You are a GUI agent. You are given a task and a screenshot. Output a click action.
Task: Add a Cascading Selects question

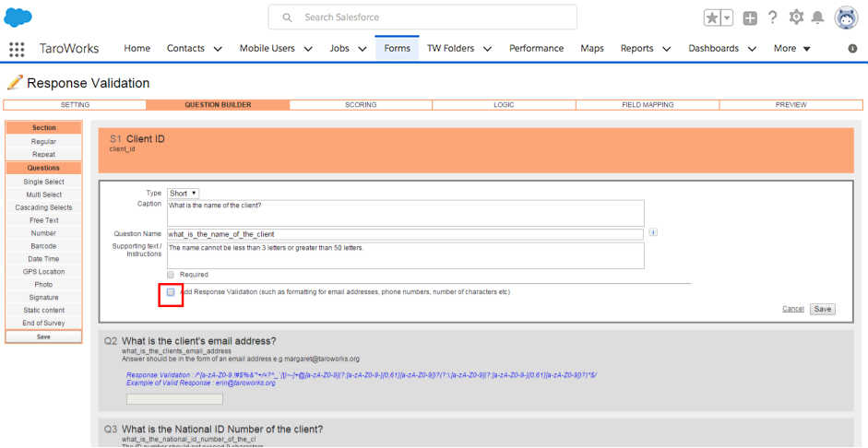pyautogui.click(x=43, y=207)
